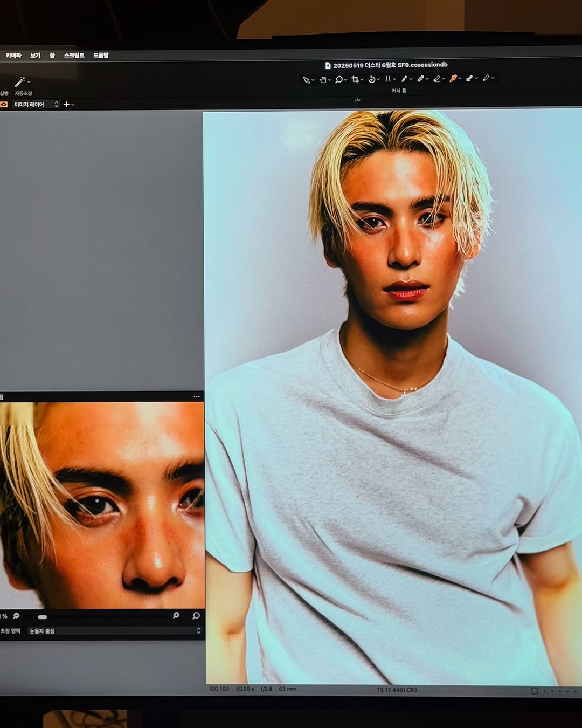This screenshot has width=582, height=728.
Task: Select the Keystone correction tool
Action: click(x=387, y=79)
